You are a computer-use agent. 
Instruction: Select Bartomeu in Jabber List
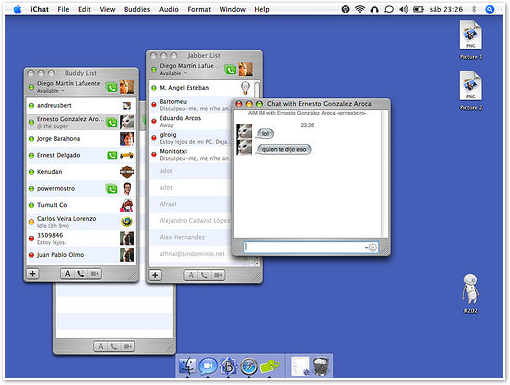[x=190, y=104]
